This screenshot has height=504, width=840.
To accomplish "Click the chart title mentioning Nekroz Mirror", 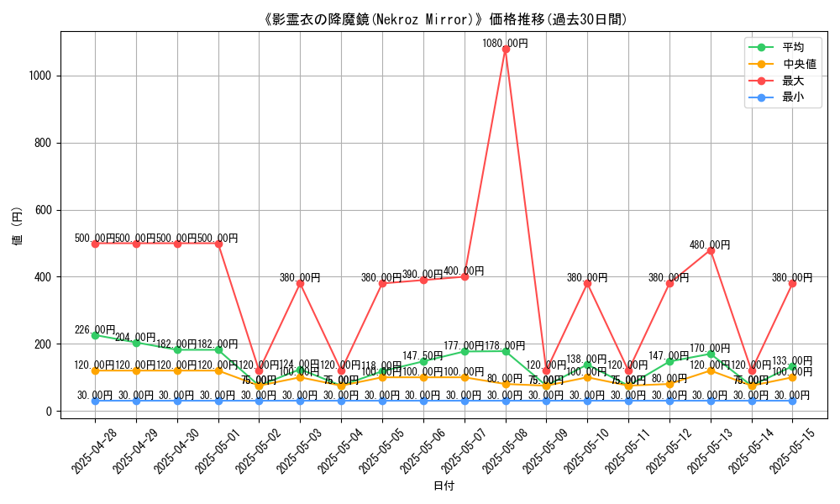I will [x=444, y=20].
